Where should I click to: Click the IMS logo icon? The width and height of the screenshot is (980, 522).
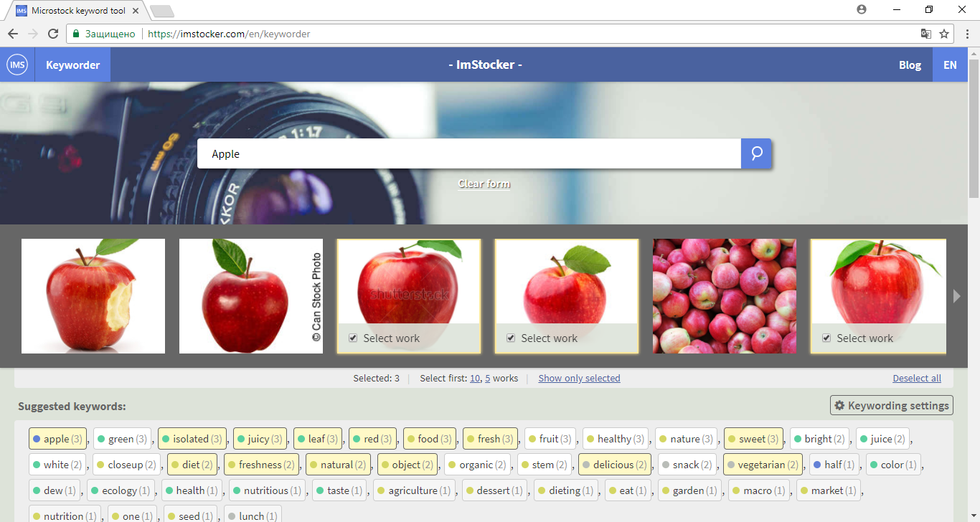(17, 65)
